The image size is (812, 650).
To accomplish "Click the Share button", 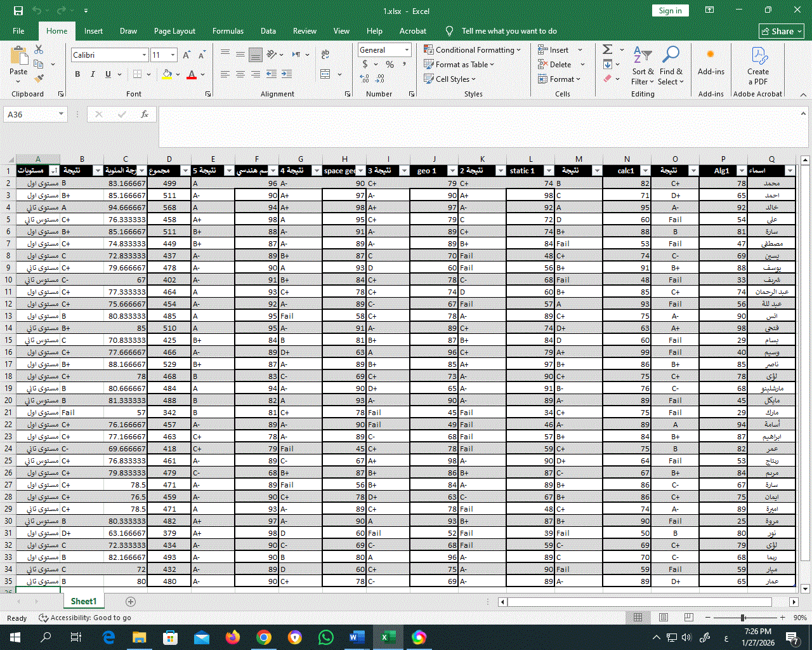I will pos(782,31).
